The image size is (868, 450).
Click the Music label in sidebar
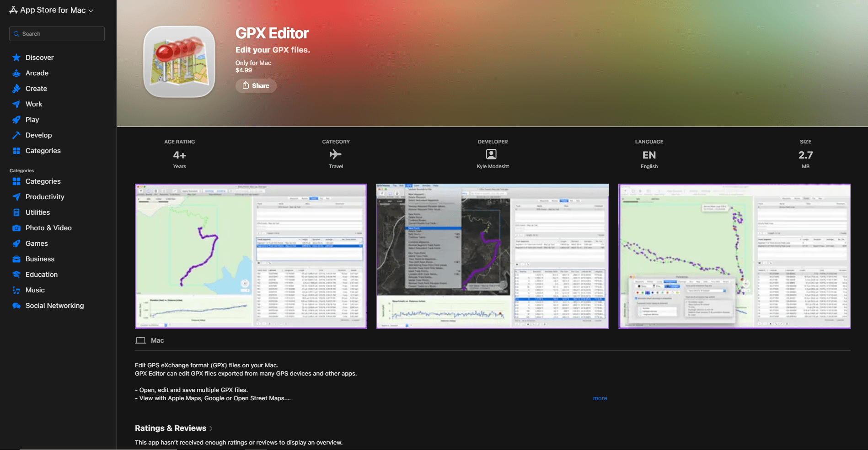35,290
